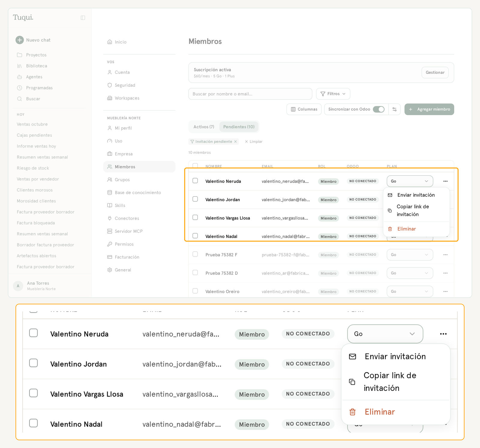Open the Riesgo de stock chat
This screenshot has width=480, height=448.
33,168
